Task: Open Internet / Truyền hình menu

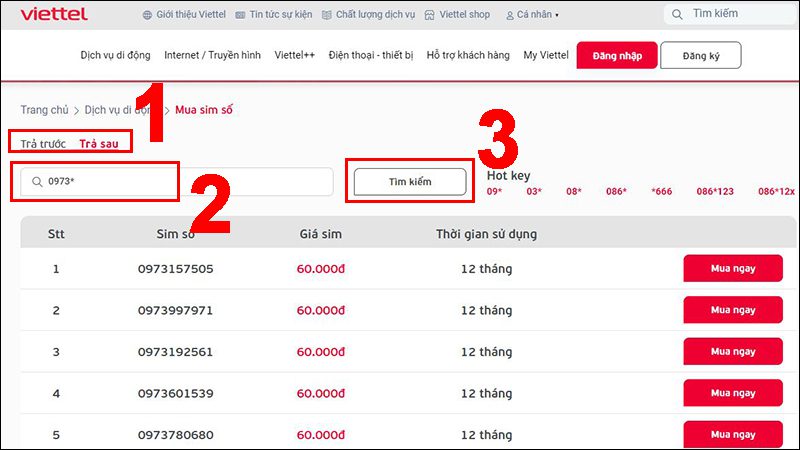Action: (x=212, y=55)
